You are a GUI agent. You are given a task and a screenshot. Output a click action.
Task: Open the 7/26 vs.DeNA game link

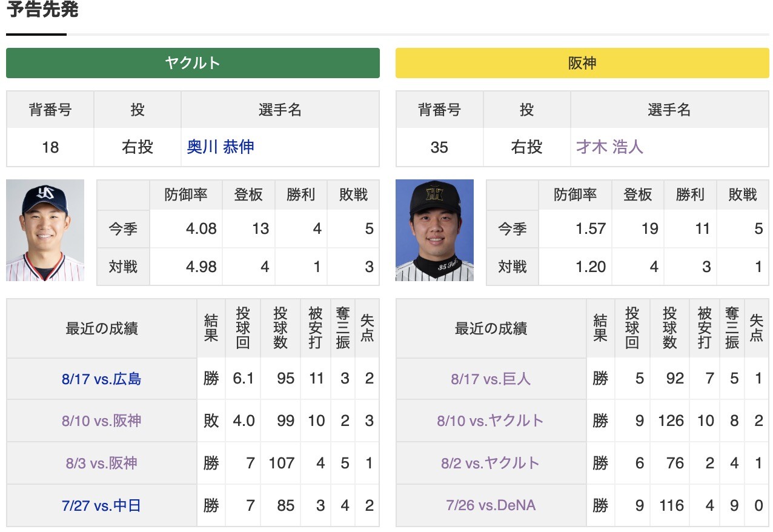click(x=491, y=506)
